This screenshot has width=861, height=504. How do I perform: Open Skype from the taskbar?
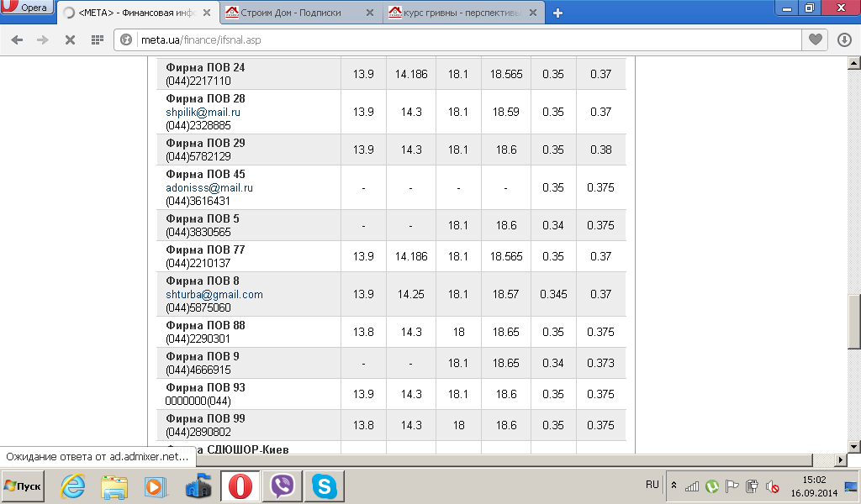point(324,486)
